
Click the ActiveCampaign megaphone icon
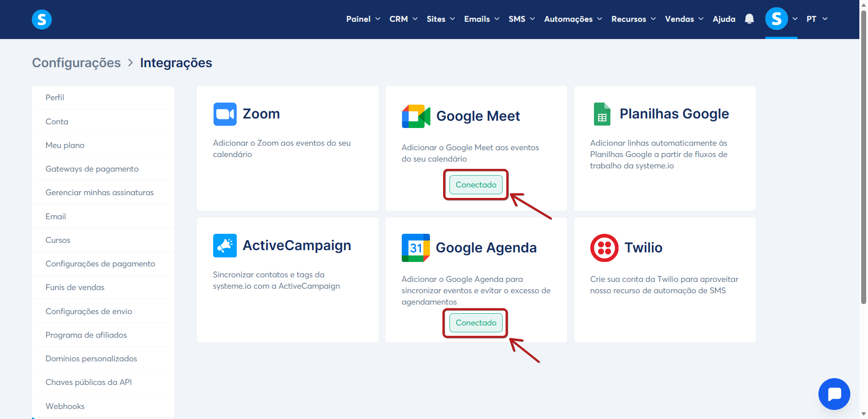click(x=225, y=246)
